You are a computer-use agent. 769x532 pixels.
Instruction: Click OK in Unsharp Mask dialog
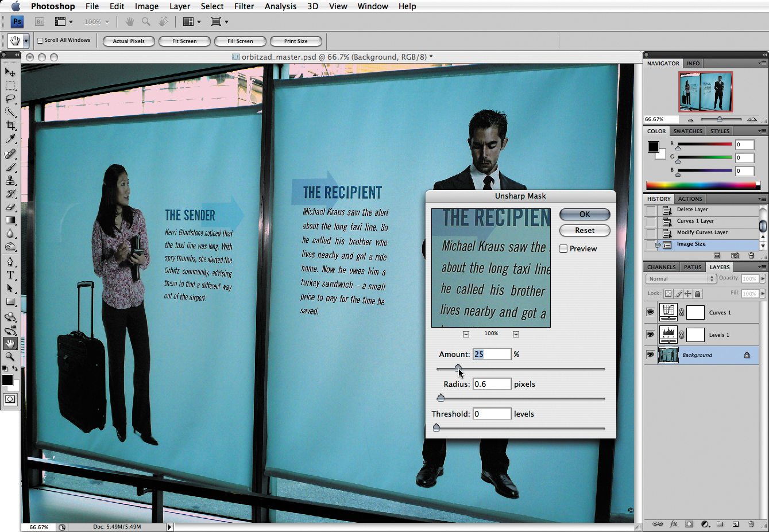[584, 214]
